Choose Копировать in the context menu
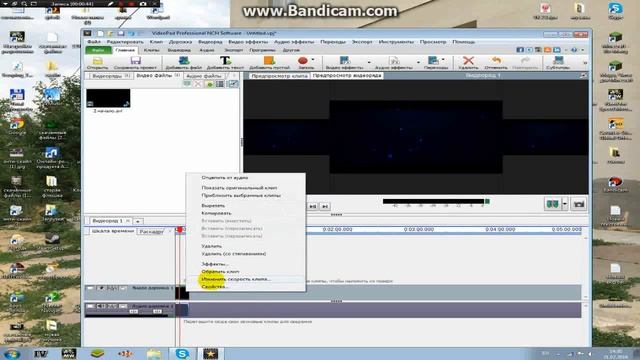Viewport: 640px width, 360px height. tap(216, 213)
